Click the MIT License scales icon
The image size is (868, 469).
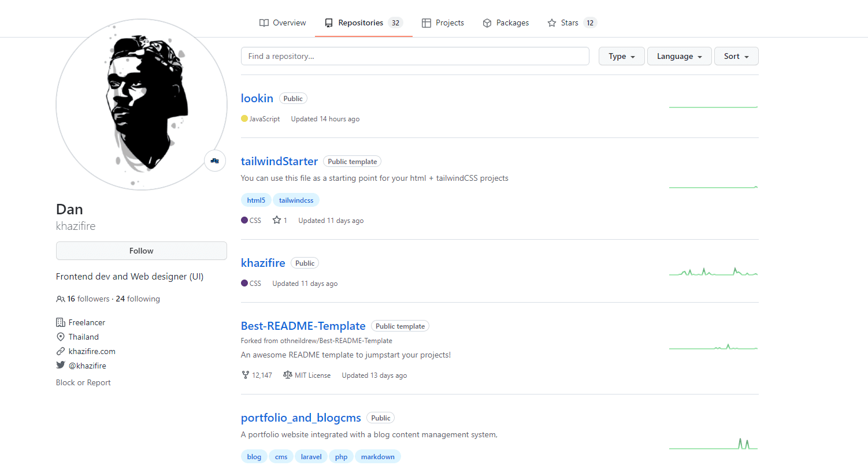coord(287,375)
